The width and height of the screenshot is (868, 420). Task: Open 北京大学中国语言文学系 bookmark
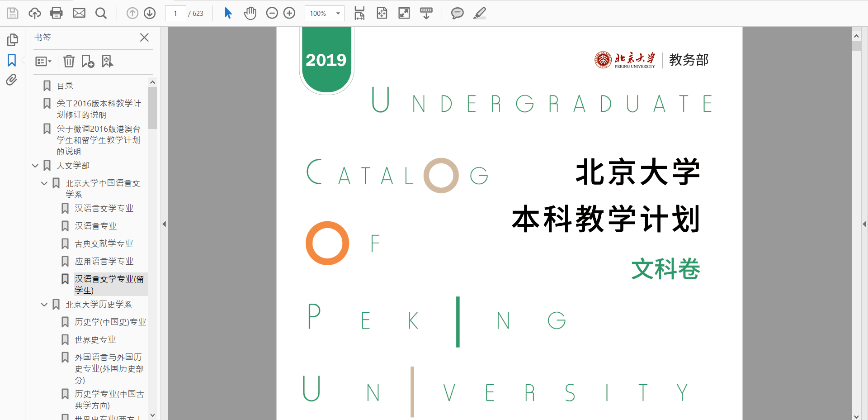click(103, 189)
